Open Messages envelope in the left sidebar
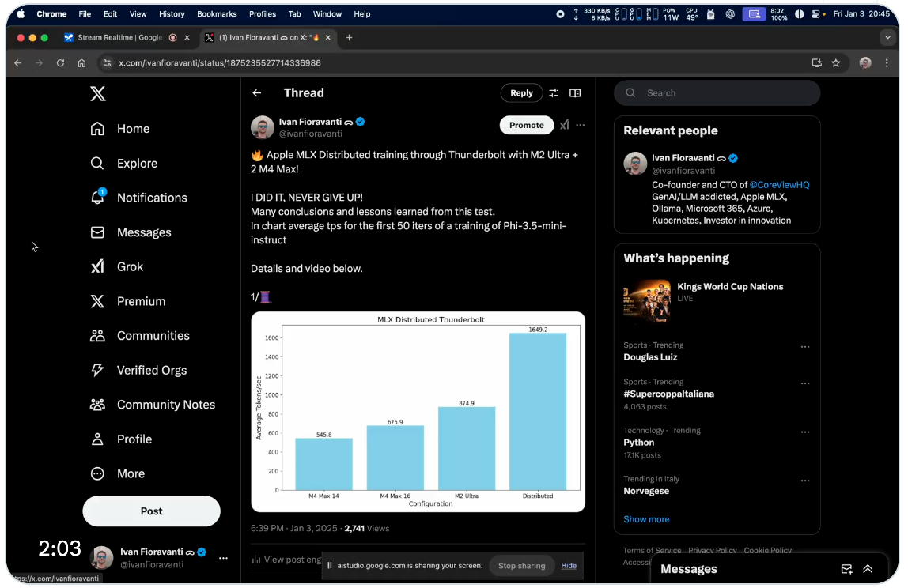 pos(97,232)
